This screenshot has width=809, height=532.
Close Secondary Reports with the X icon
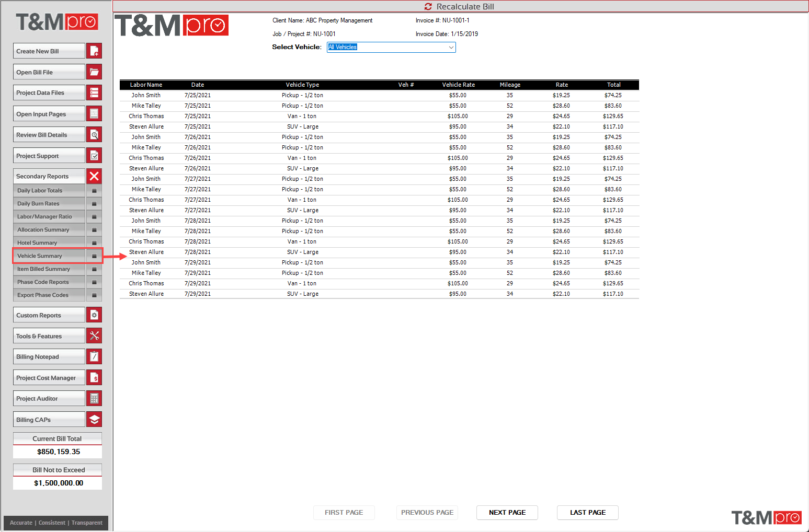[x=94, y=176]
